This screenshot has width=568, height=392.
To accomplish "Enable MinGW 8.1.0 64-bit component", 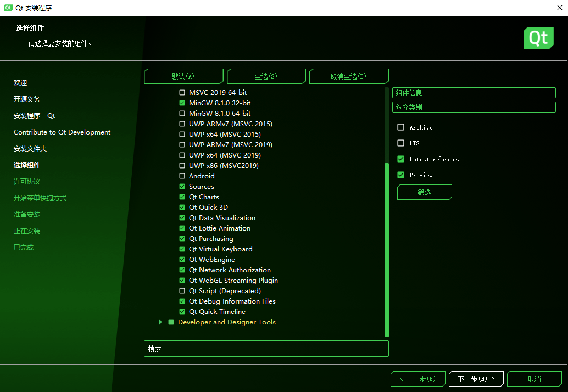I will pyautogui.click(x=182, y=114).
